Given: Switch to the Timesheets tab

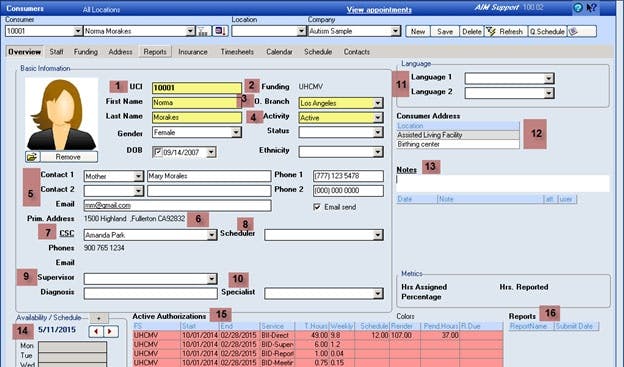Looking at the screenshot, I should click(237, 52).
